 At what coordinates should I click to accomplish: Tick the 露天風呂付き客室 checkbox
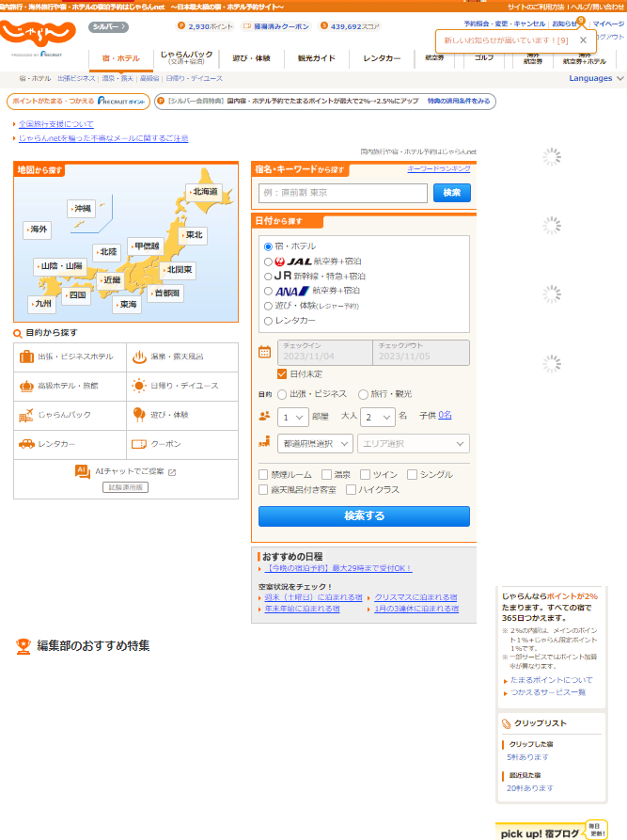(263, 490)
